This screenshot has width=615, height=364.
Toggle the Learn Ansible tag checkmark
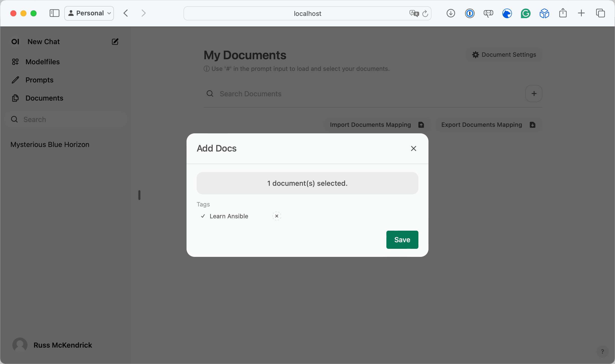pyautogui.click(x=203, y=216)
